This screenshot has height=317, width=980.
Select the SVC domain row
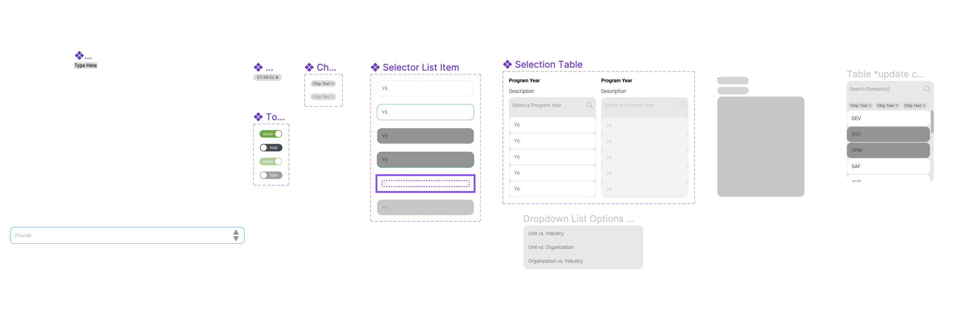click(888, 135)
